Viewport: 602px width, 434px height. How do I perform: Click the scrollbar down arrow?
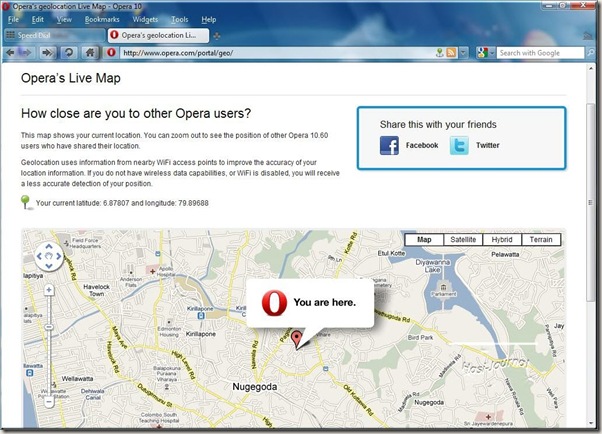tap(590, 424)
